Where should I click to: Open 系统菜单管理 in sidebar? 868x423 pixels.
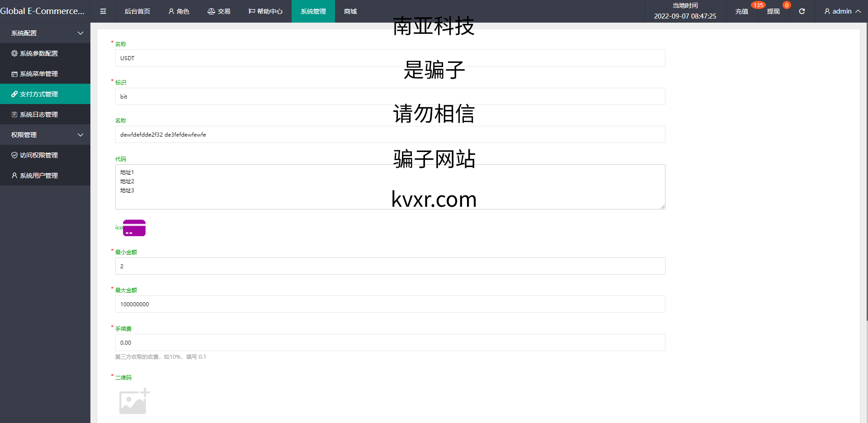[45, 74]
